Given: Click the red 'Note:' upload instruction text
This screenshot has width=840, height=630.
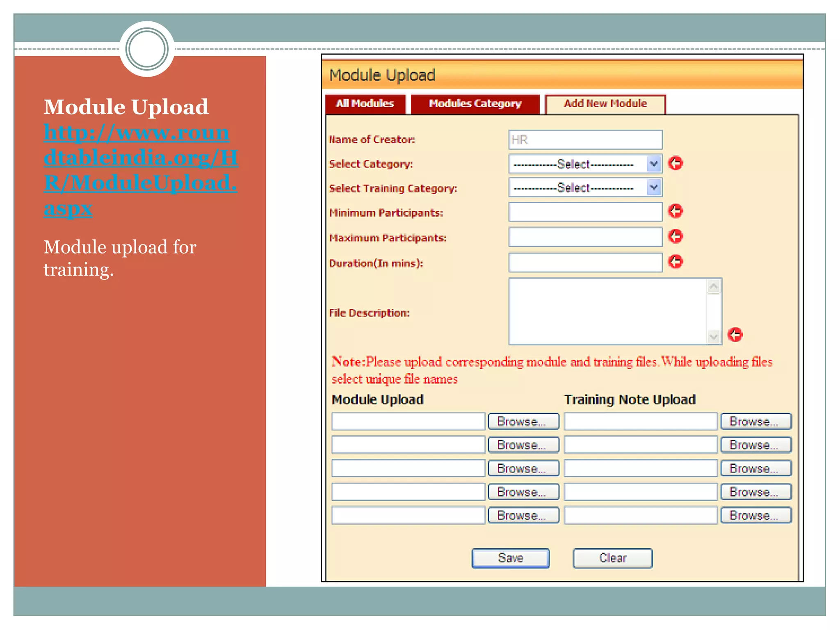Looking at the screenshot, I should 552,370.
